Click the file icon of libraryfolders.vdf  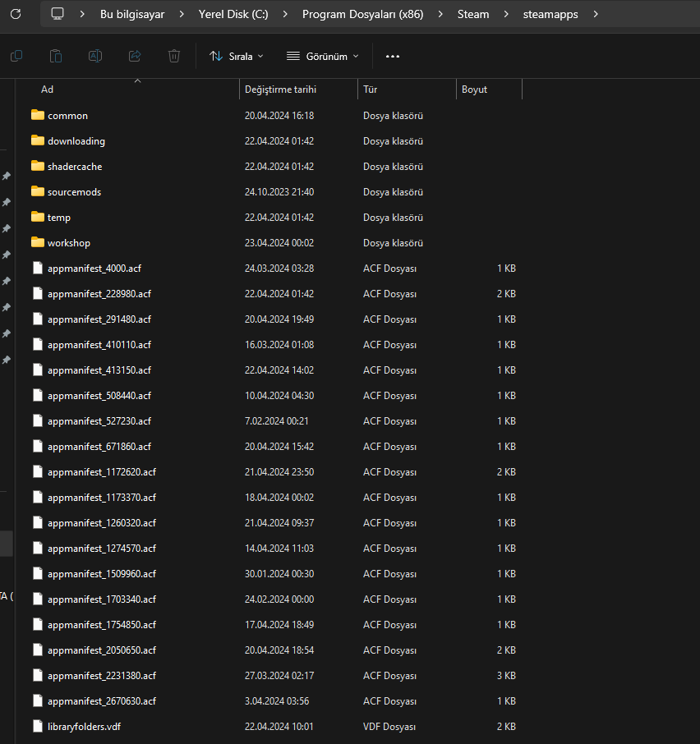tap(38, 726)
